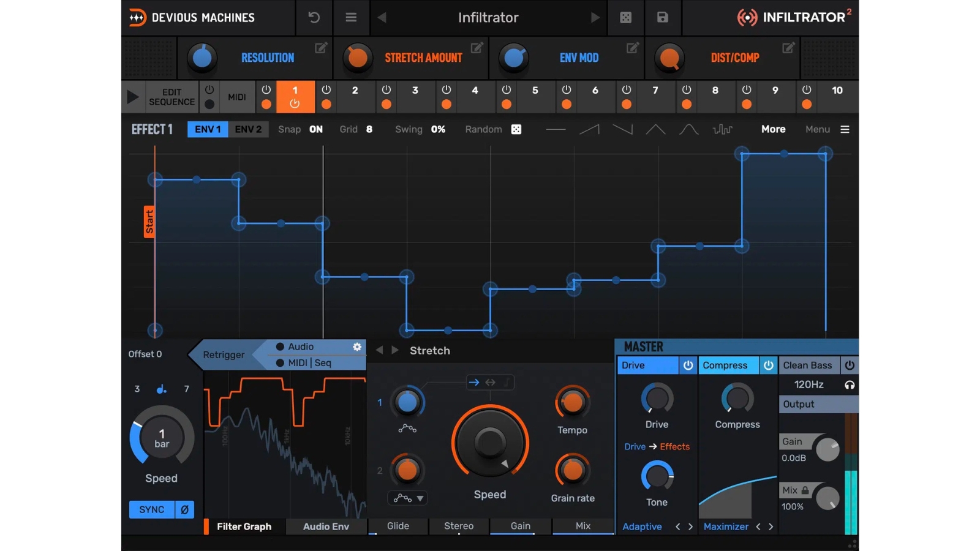The height and width of the screenshot is (551, 980).
Task: Step Maximizer mode to next option
Action: (x=771, y=527)
